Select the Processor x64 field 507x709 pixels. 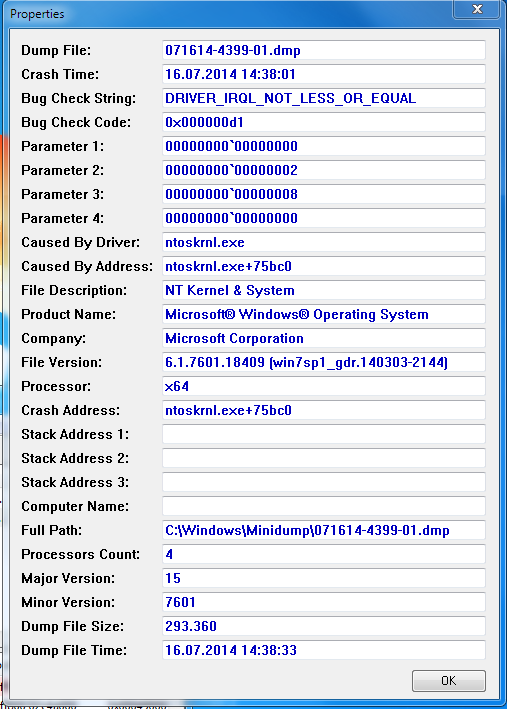point(324,386)
